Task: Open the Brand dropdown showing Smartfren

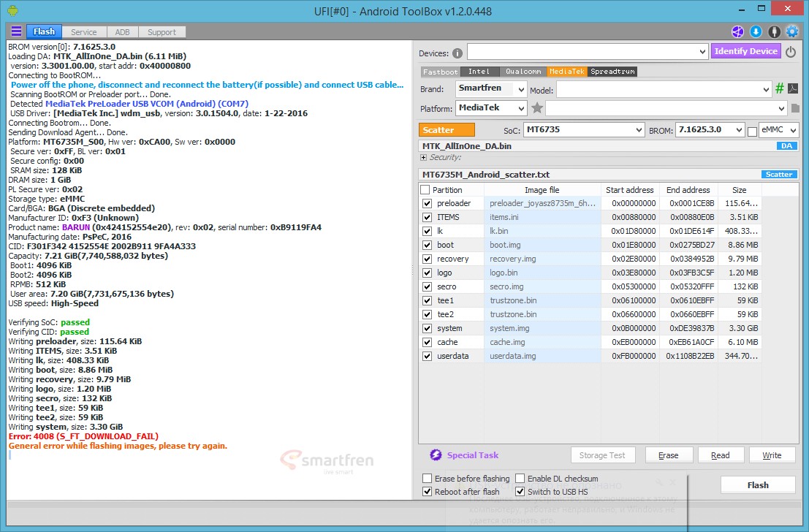Action: pyautogui.click(x=490, y=88)
